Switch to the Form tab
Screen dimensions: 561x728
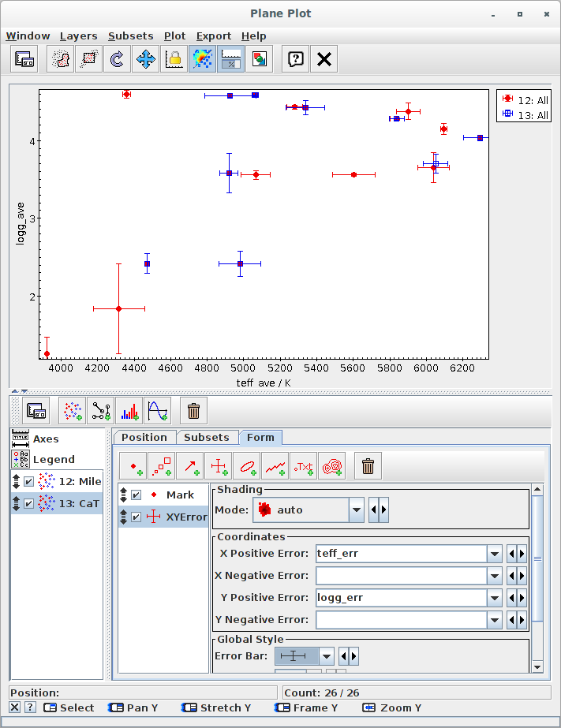[260, 438]
